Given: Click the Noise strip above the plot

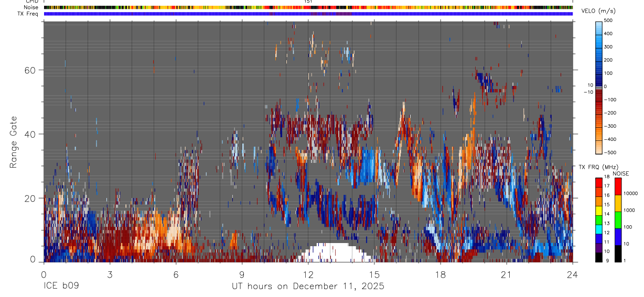Looking at the screenshot, I should 308,7.
